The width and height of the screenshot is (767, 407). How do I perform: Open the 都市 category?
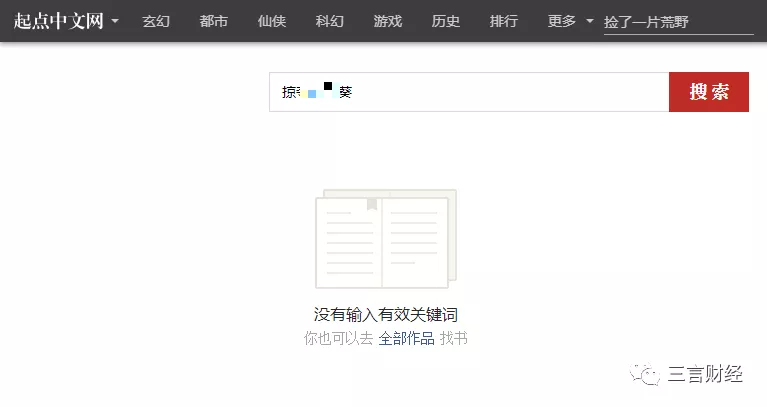coord(214,21)
